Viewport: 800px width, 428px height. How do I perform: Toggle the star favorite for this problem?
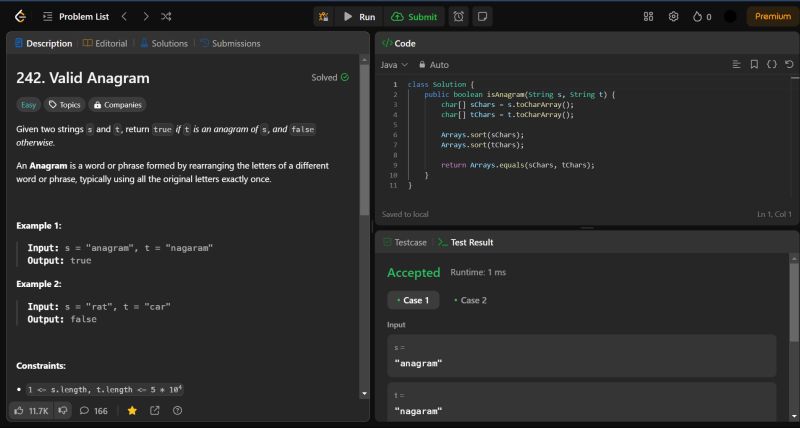(132, 410)
